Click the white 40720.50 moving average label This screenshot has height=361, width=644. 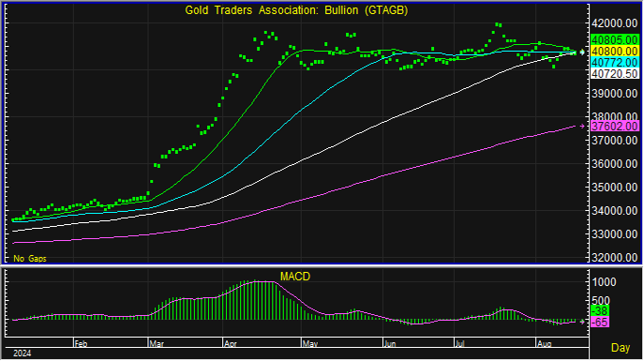614,73
